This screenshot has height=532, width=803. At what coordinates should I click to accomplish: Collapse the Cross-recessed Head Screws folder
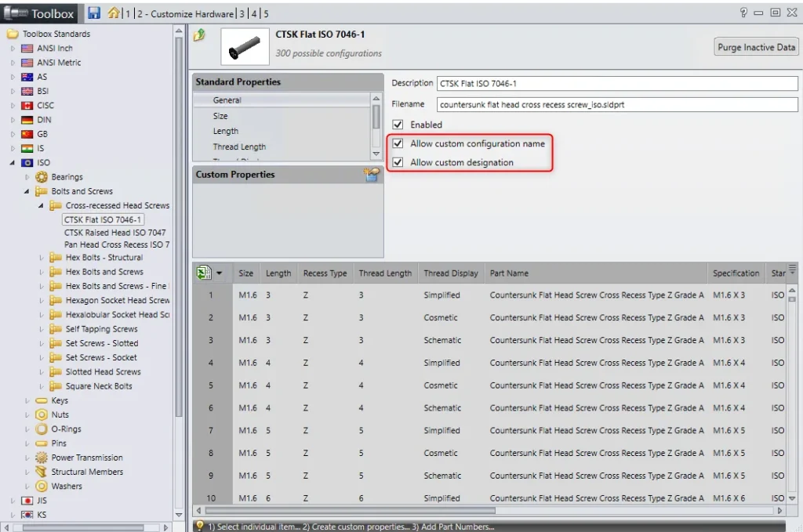point(42,205)
